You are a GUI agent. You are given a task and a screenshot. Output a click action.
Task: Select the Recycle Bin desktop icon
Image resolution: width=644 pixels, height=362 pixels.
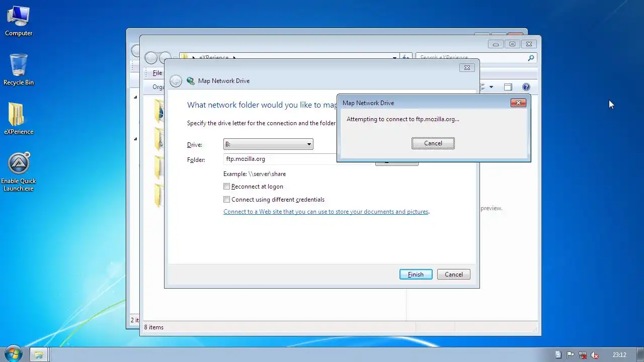click(x=19, y=70)
